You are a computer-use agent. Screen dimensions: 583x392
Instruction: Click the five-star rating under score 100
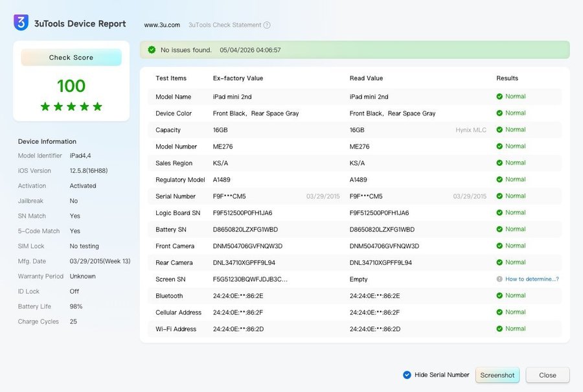tap(71, 107)
